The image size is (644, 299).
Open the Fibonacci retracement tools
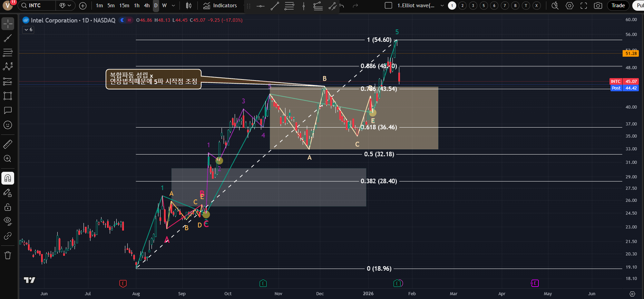[8, 53]
